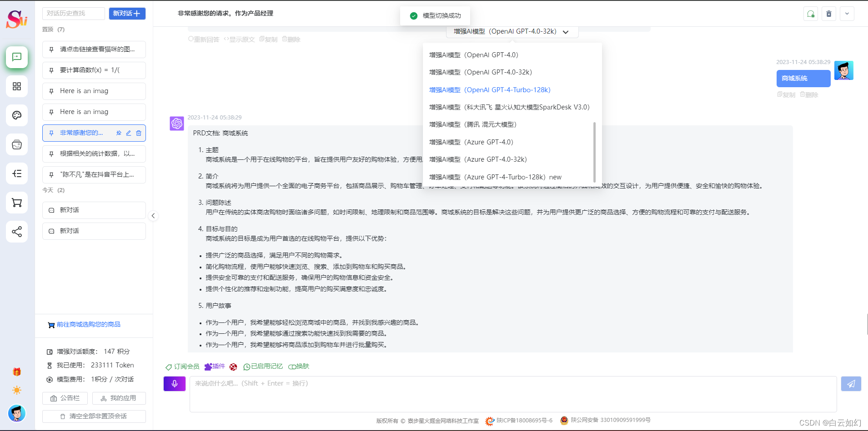This screenshot has height=431, width=868.
Task: Click the top-right trash icon
Action: coord(829,14)
